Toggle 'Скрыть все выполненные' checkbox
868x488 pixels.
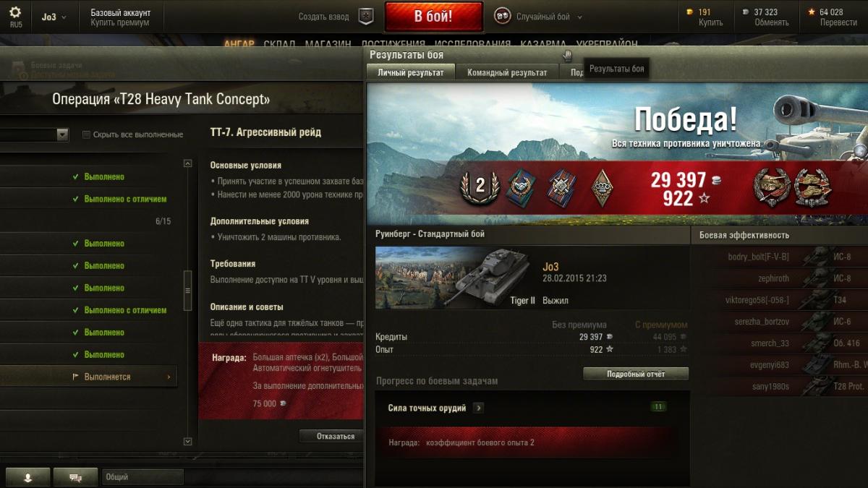pos(86,134)
